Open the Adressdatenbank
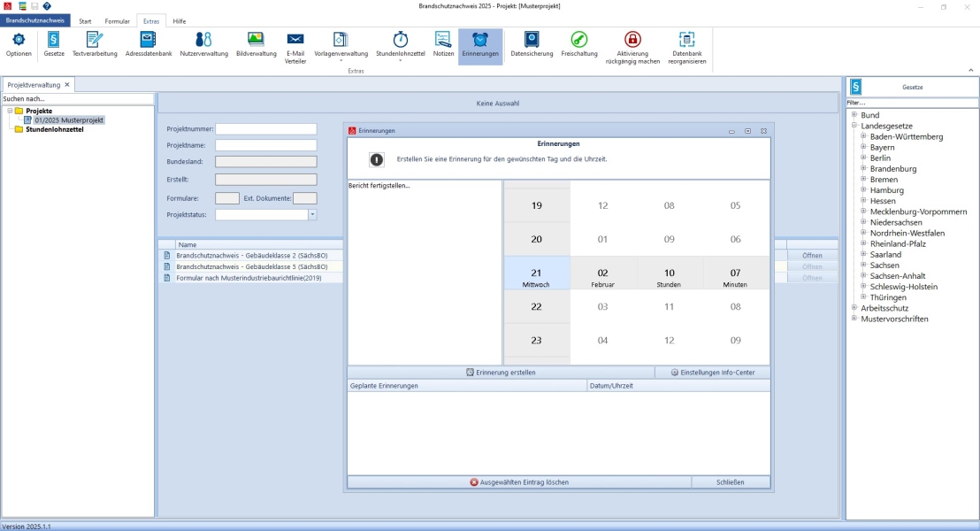 click(x=148, y=46)
